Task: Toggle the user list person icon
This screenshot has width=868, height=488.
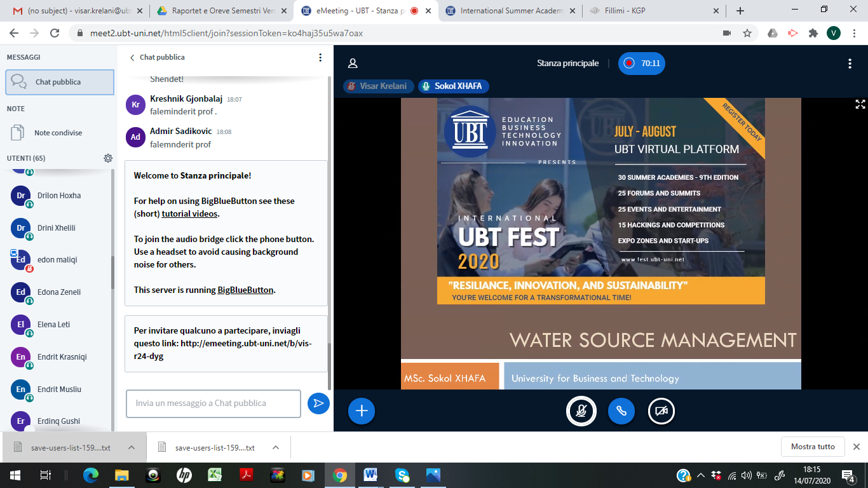Action: pyautogui.click(x=353, y=64)
